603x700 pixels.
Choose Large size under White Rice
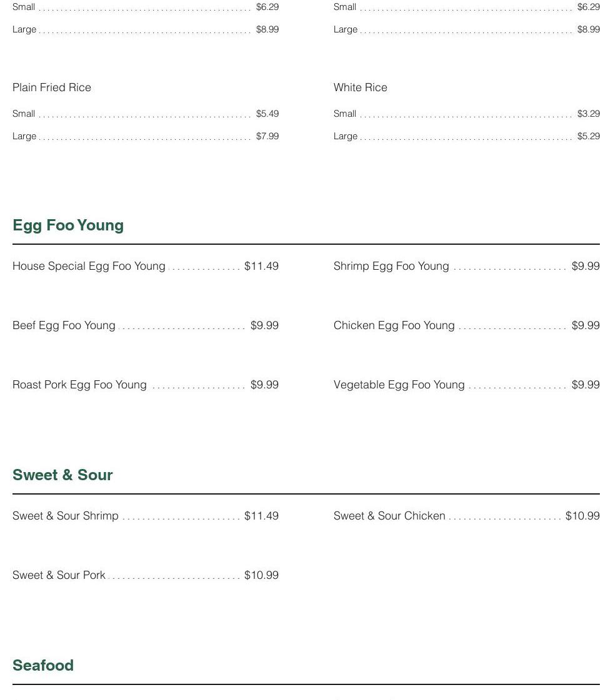(x=346, y=136)
